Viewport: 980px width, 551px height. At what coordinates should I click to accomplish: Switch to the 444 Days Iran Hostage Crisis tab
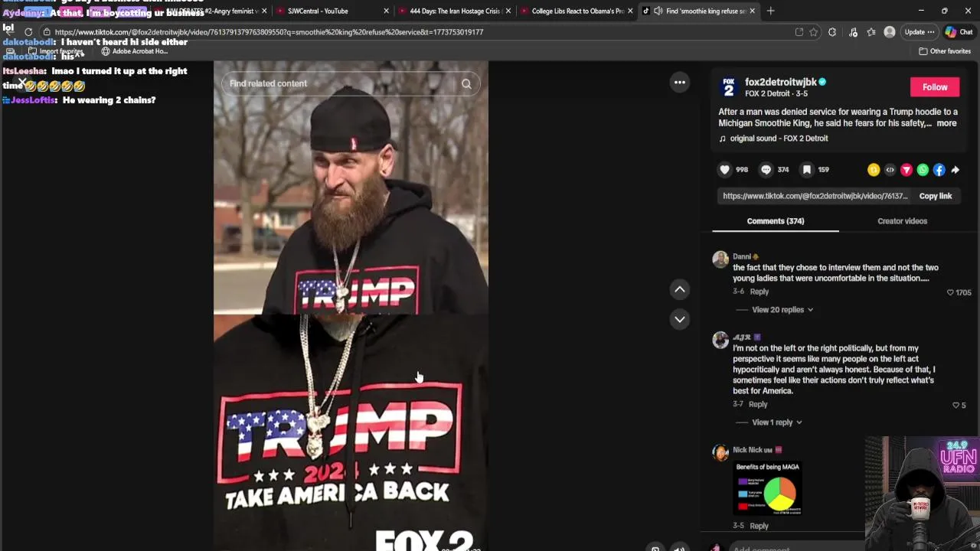pos(456,11)
